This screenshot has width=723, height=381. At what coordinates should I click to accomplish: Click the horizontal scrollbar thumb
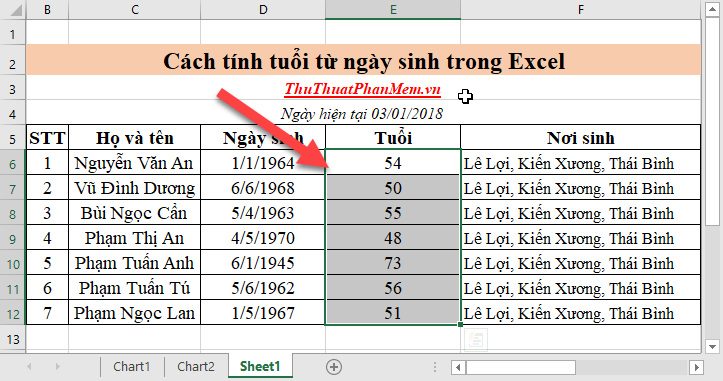(x=521, y=367)
